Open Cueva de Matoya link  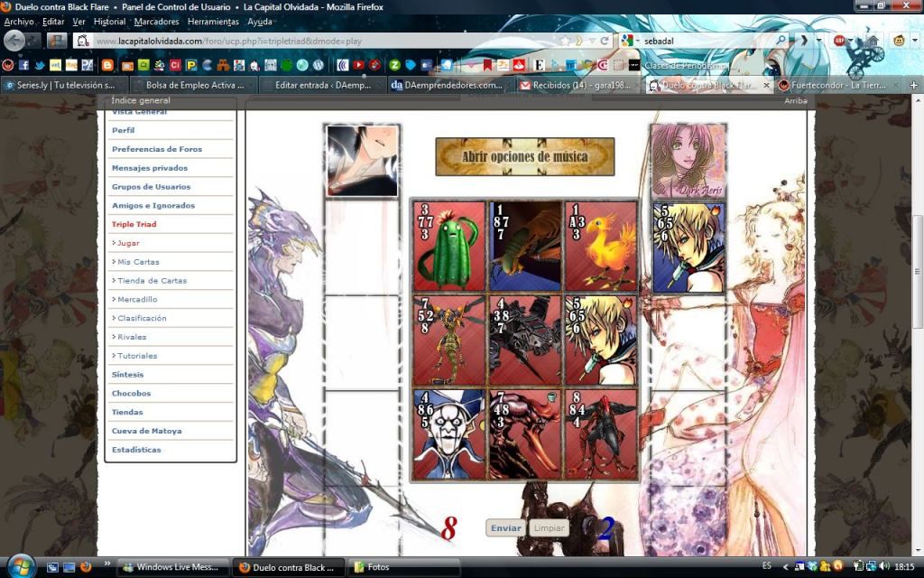(x=147, y=431)
